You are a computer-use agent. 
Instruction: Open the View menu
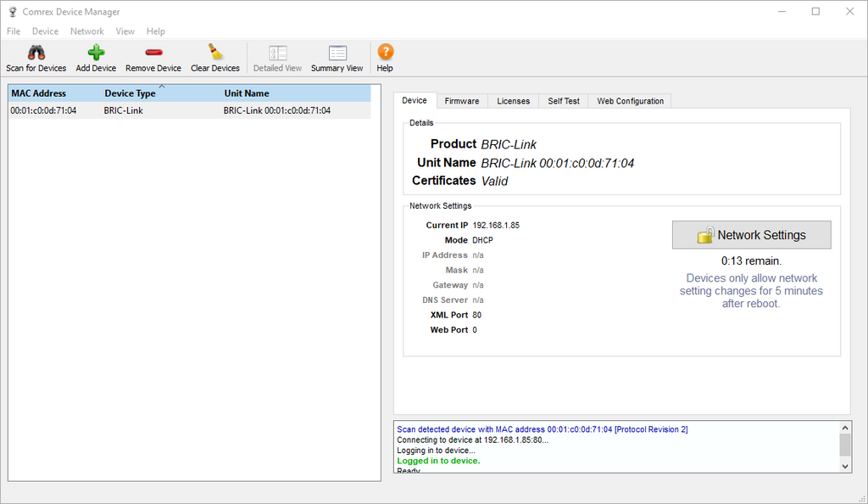click(x=125, y=31)
